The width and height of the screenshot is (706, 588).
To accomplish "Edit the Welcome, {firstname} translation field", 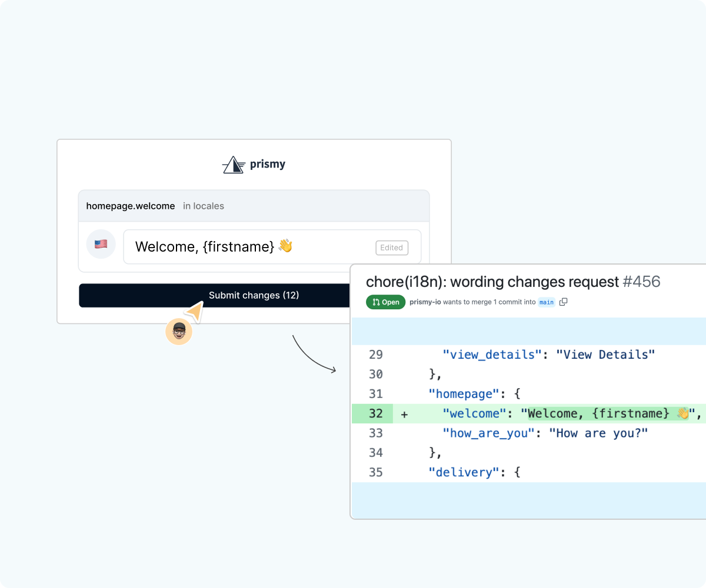I will [x=272, y=247].
